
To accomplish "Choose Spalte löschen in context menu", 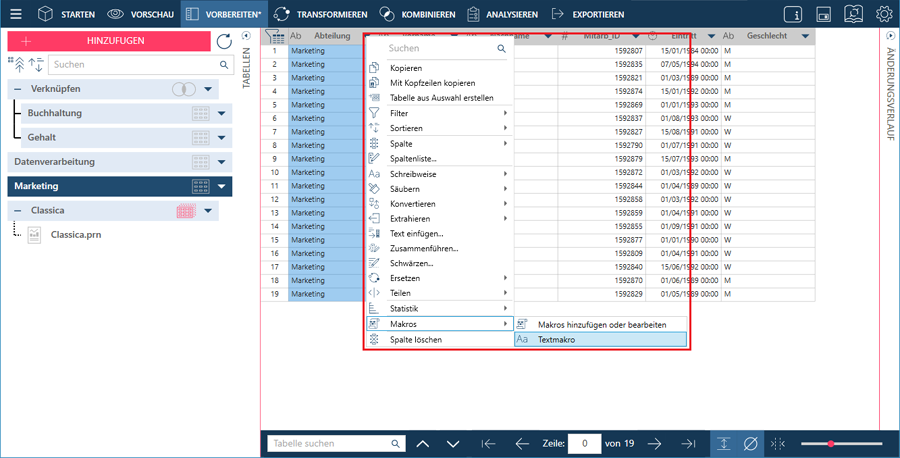I will tap(416, 340).
